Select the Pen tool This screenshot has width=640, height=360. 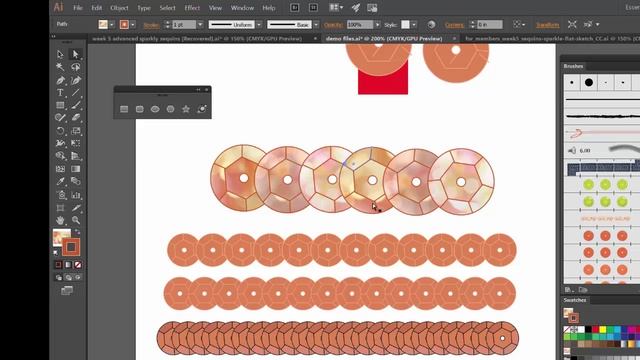(60, 80)
